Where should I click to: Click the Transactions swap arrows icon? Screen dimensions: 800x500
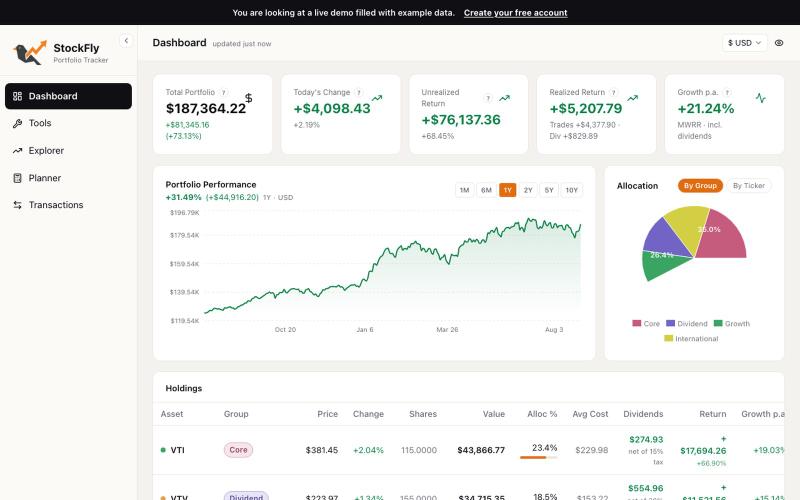[17, 205]
